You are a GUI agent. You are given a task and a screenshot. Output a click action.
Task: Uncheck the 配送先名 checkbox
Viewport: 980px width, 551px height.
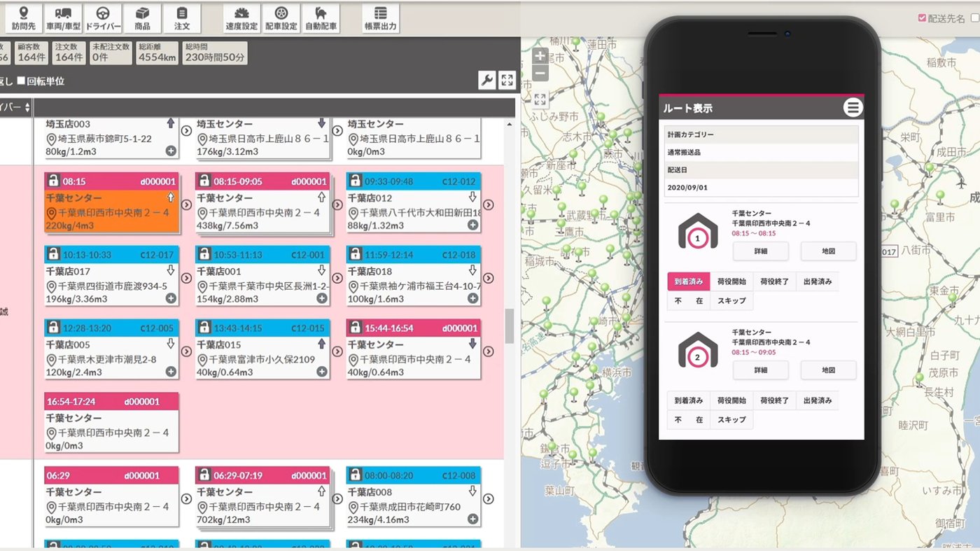pos(922,18)
